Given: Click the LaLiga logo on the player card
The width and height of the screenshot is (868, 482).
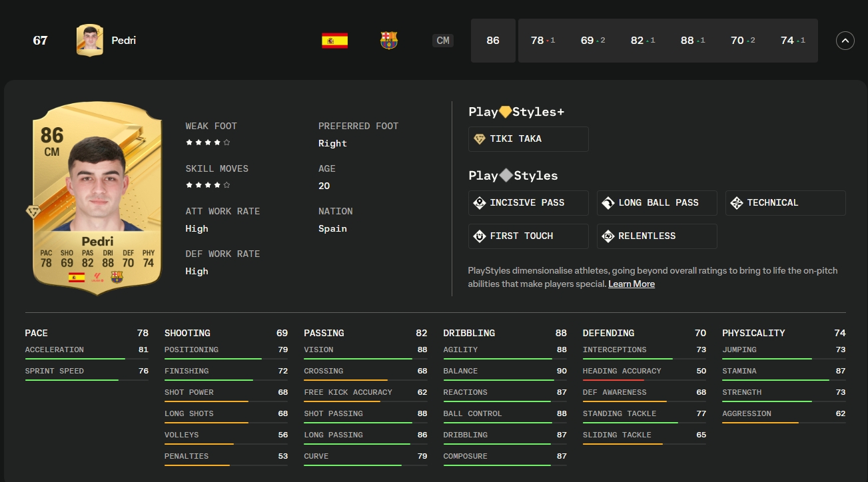Looking at the screenshot, I should (x=97, y=277).
